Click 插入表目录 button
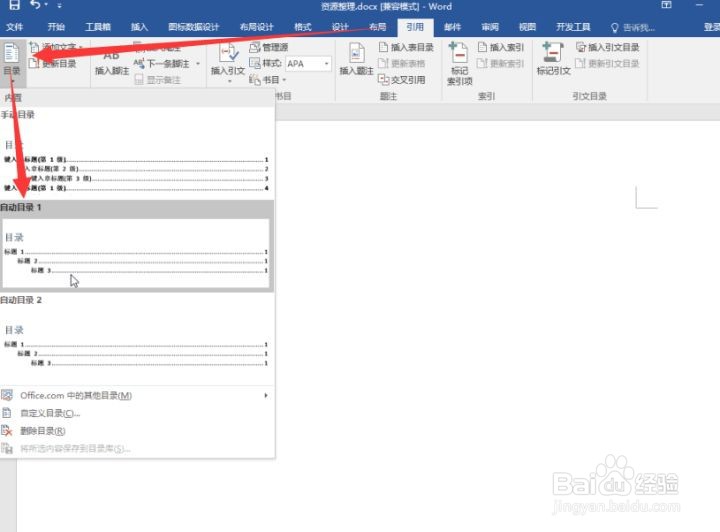720x532 pixels. (x=406, y=47)
